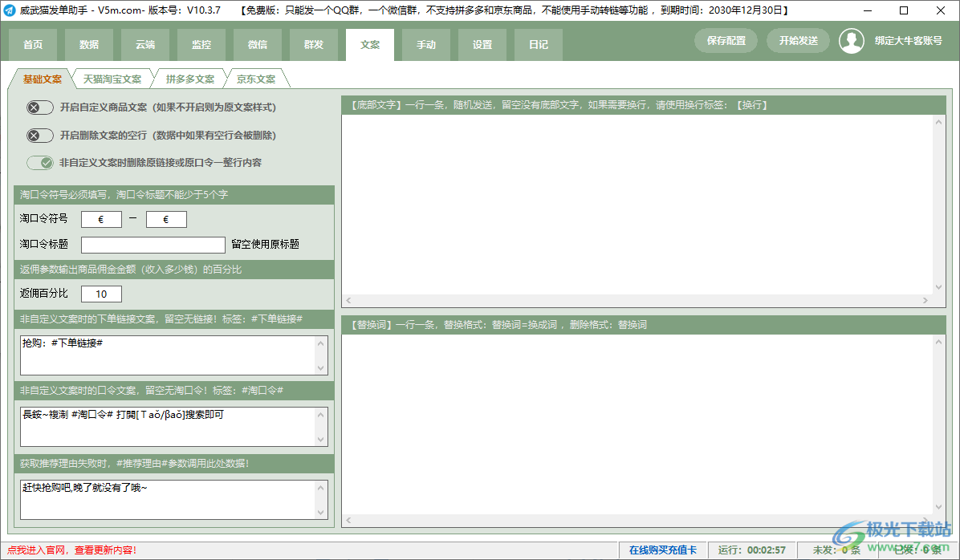Click the 开始发送 button
Screen dimensions: 960x560
point(799,41)
